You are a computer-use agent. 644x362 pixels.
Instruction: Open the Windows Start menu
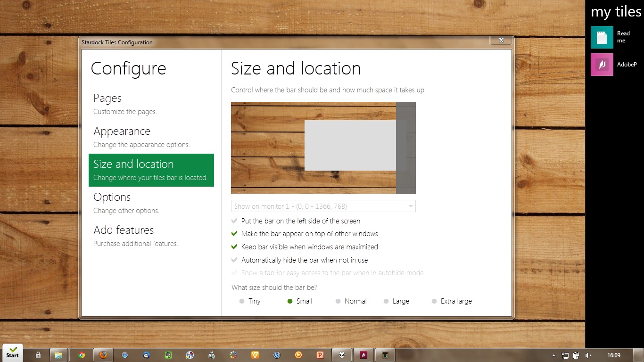click(12, 354)
